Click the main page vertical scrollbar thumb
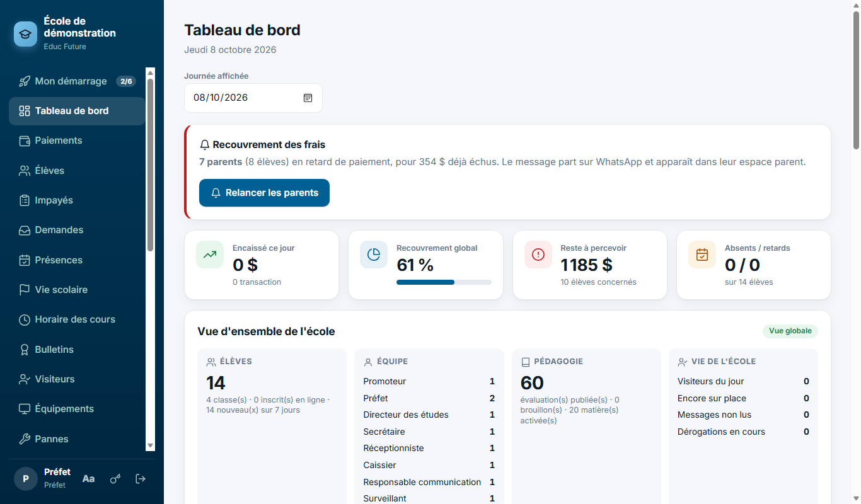The image size is (861, 504). coord(857,79)
